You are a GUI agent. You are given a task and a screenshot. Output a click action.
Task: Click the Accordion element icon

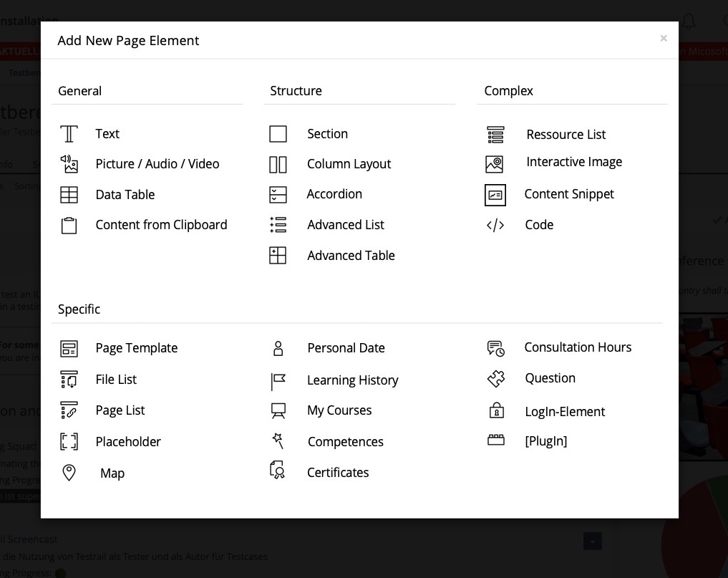278,195
